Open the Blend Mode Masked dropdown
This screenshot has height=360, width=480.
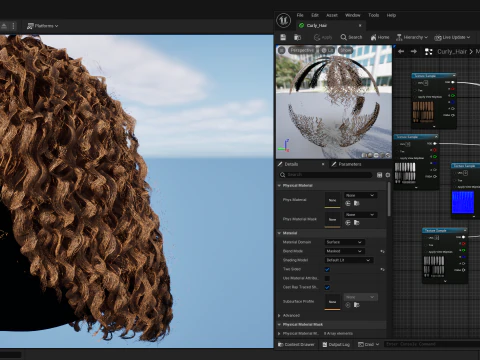pyautogui.click(x=345, y=251)
